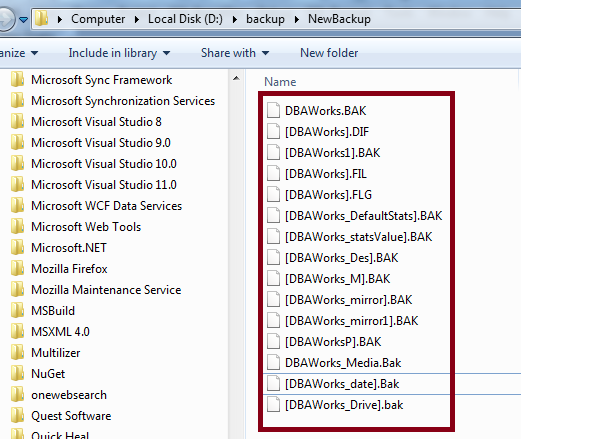
Task: Click the Microsoft Sync Framework folder icon
Action: (x=17, y=80)
